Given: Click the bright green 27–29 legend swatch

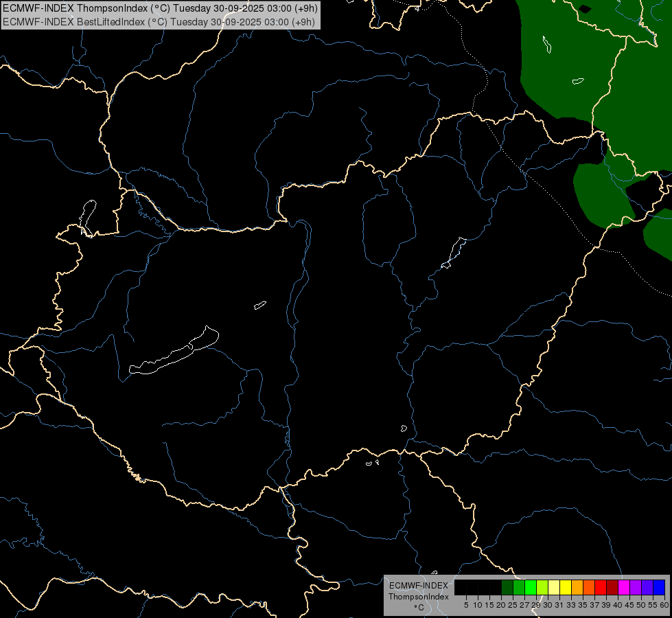Looking at the screenshot, I should pyautogui.click(x=531, y=587).
